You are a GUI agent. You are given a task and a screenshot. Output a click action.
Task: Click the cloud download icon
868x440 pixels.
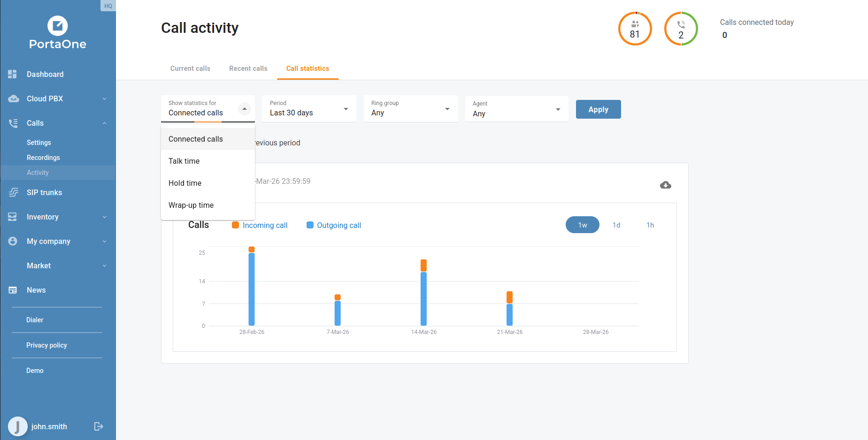(665, 185)
